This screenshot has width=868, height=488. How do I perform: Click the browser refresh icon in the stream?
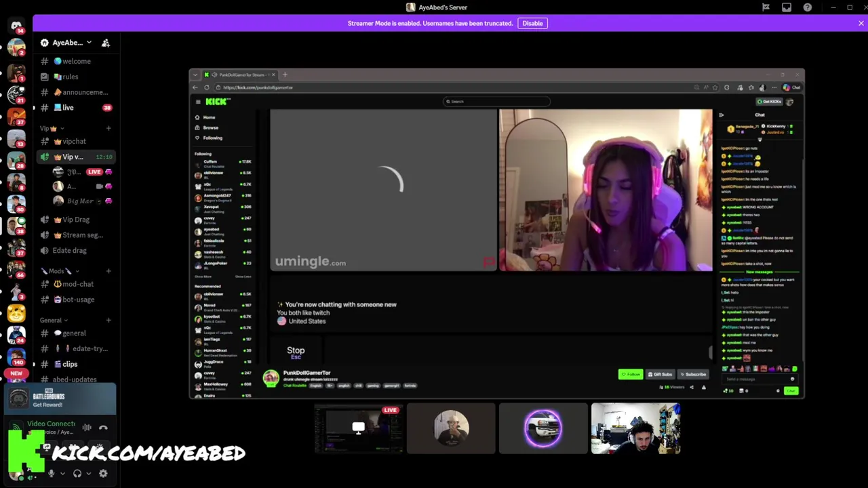tap(207, 87)
